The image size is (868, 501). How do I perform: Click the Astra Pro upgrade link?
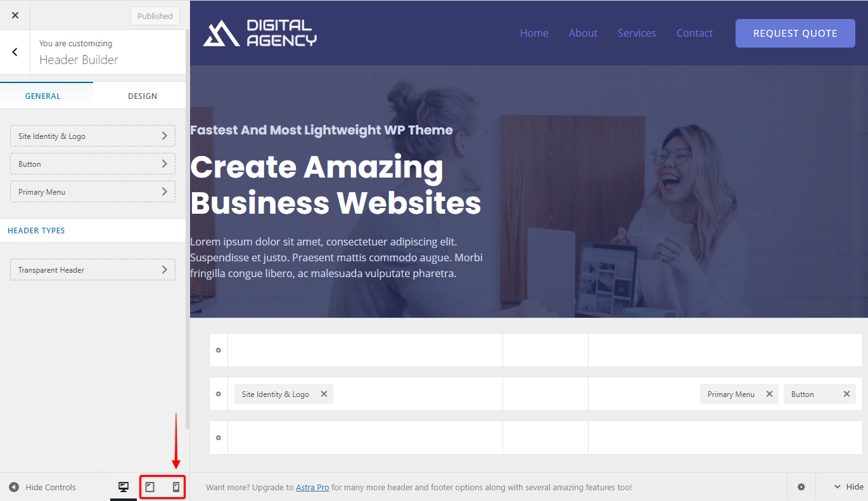pyautogui.click(x=312, y=487)
